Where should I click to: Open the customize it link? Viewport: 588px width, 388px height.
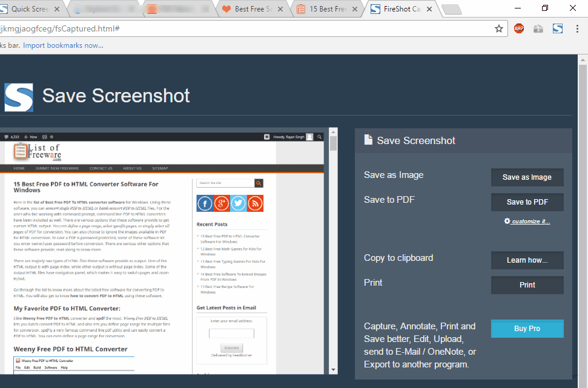pyautogui.click(x=527, y=221)
